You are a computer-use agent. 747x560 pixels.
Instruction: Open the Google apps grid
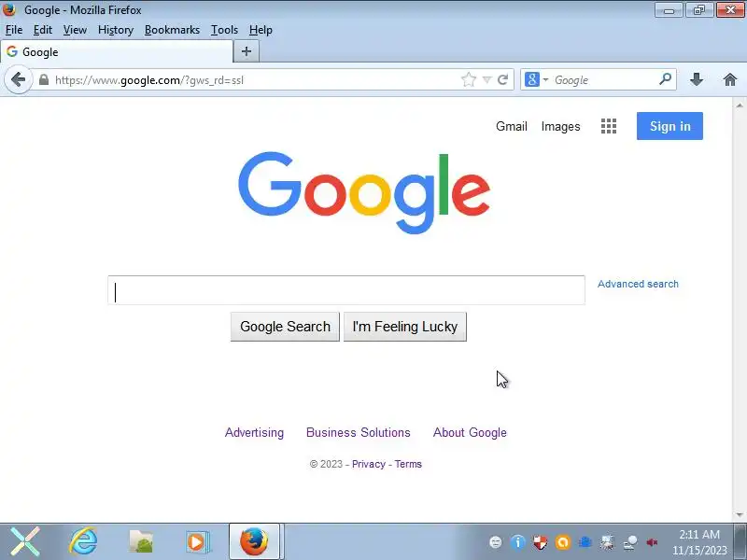(x=609, y=126)
